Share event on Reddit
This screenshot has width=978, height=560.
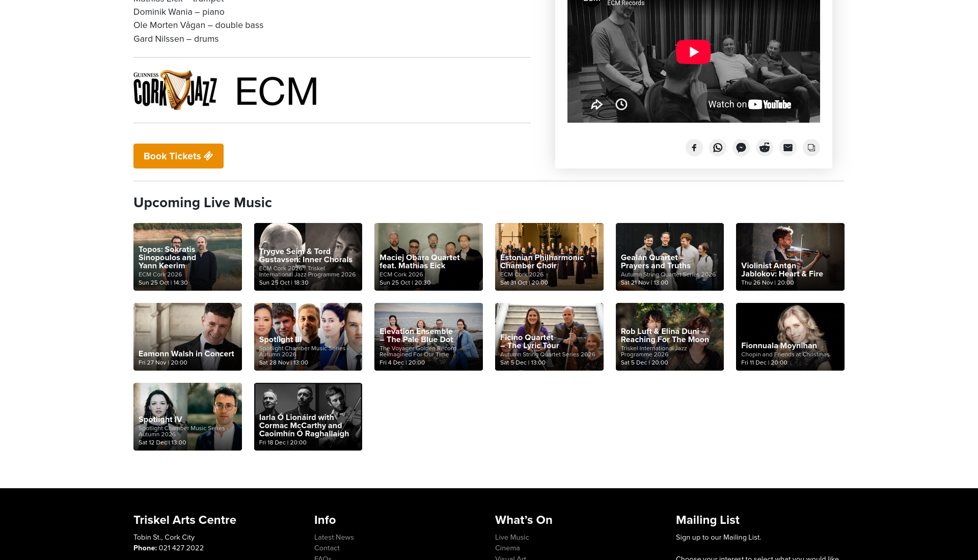tap(765, 148)
